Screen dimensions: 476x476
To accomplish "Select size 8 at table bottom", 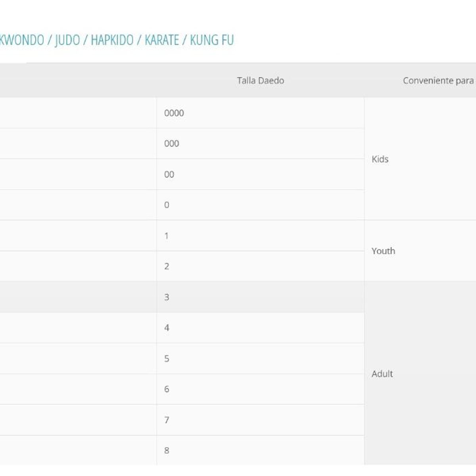I will (x=167, y=450).
